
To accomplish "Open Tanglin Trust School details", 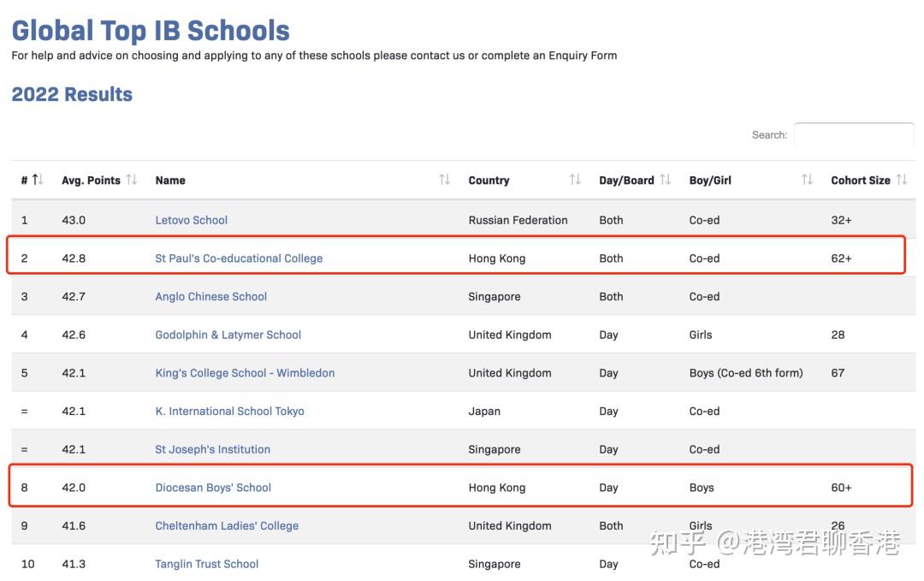I will 206,564.
